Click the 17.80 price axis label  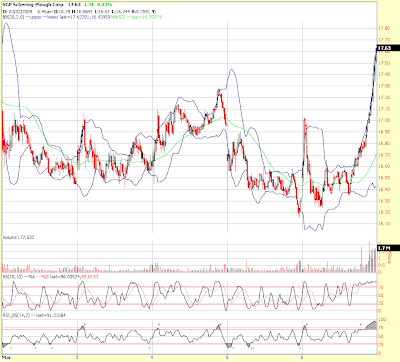(x=385, y=29)
